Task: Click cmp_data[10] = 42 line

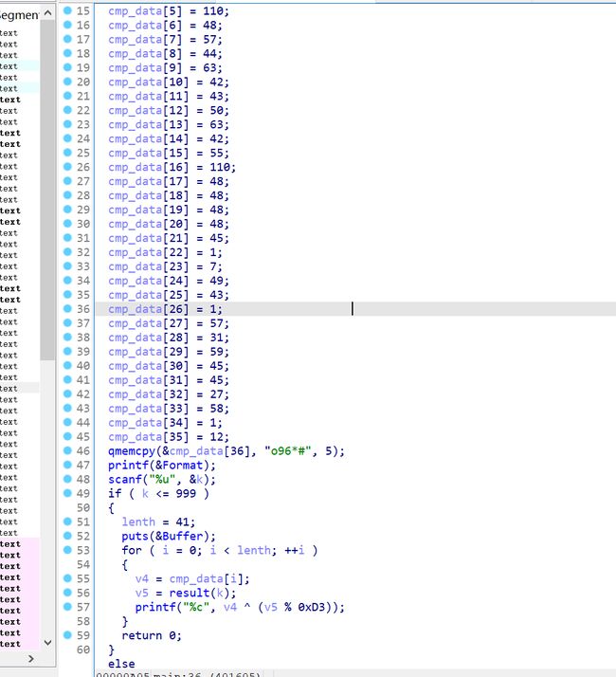Action: tap(169, 82)
